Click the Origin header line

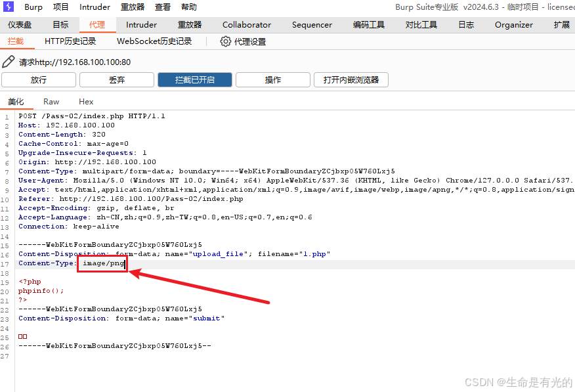click(x=87, y=162)
